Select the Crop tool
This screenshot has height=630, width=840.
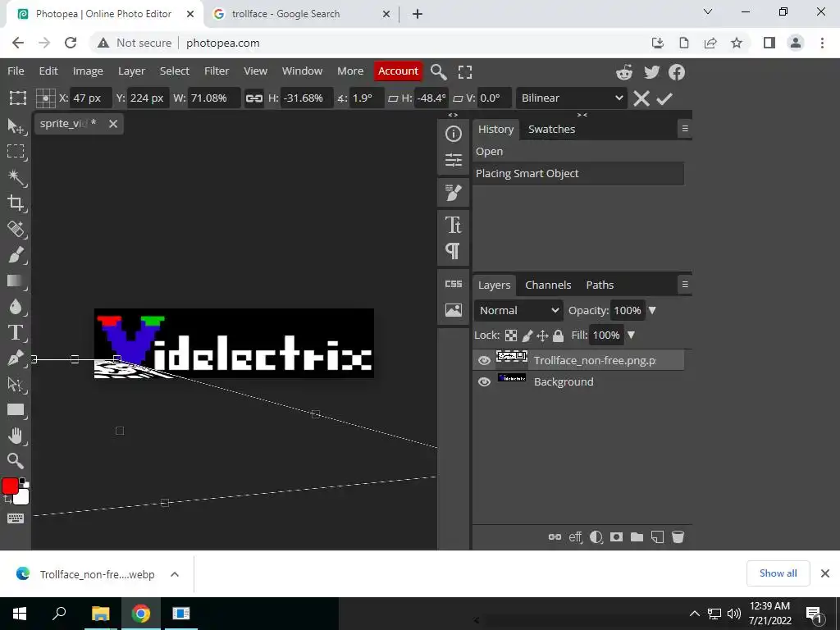pos(16,203)
